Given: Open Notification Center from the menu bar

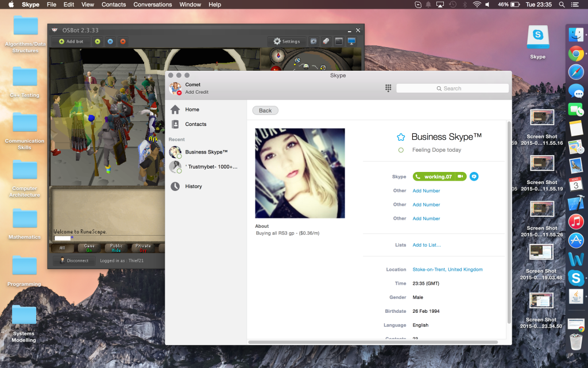Looking at the screenshot, I should tap(574, 5).
